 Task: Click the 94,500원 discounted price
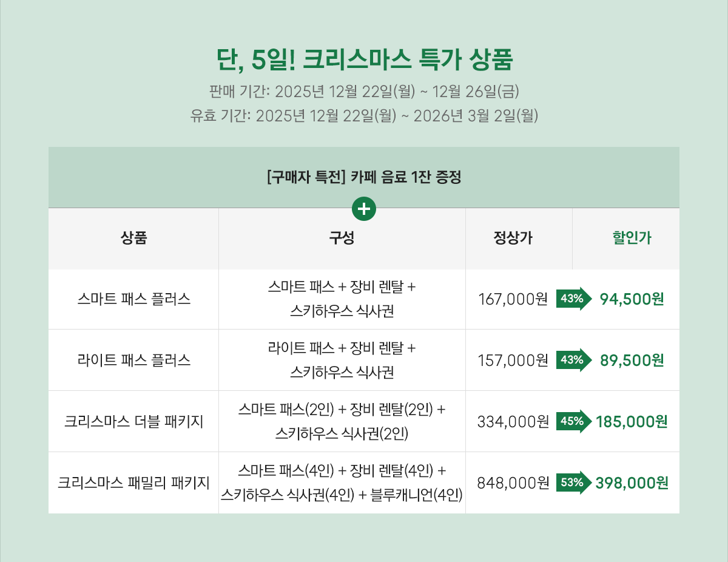click(x=632, y=299)
